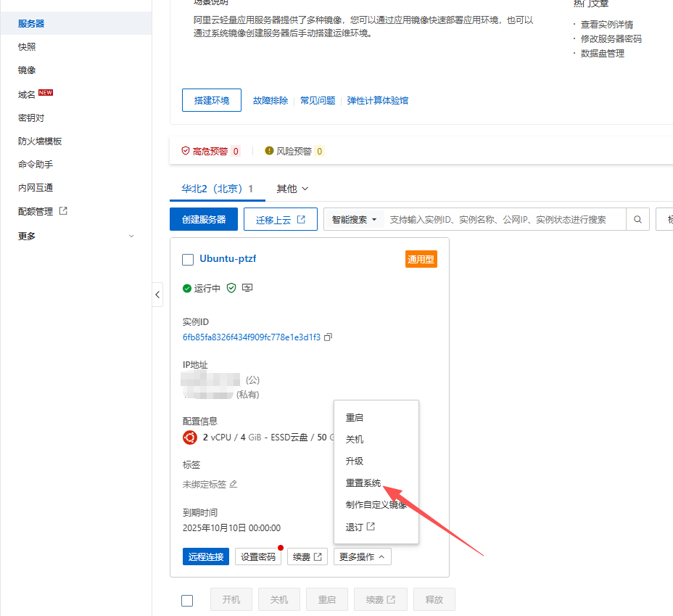
Task: Choose 退订 in the popup menu
Action: 360,527
